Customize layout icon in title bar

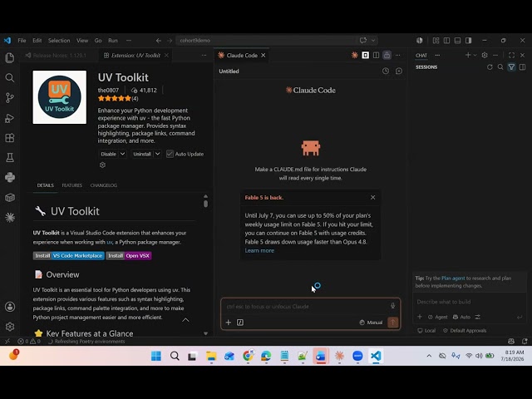(x=436, y=41)
